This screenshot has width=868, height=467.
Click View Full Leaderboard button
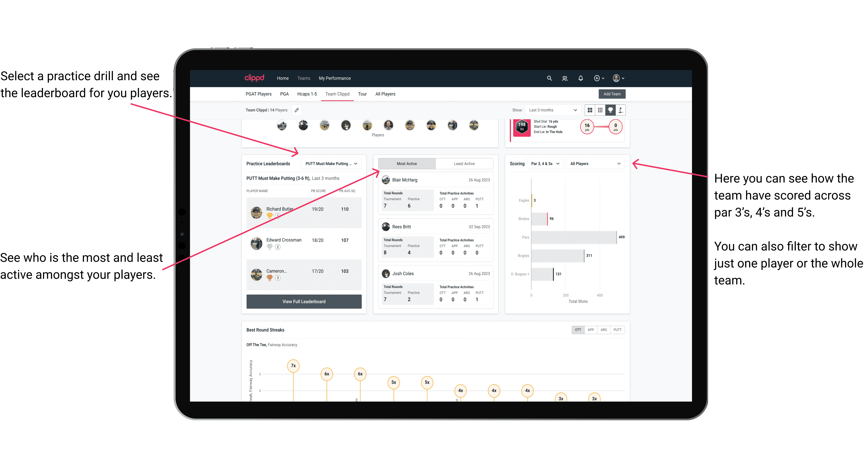click(x=304, y=302)
